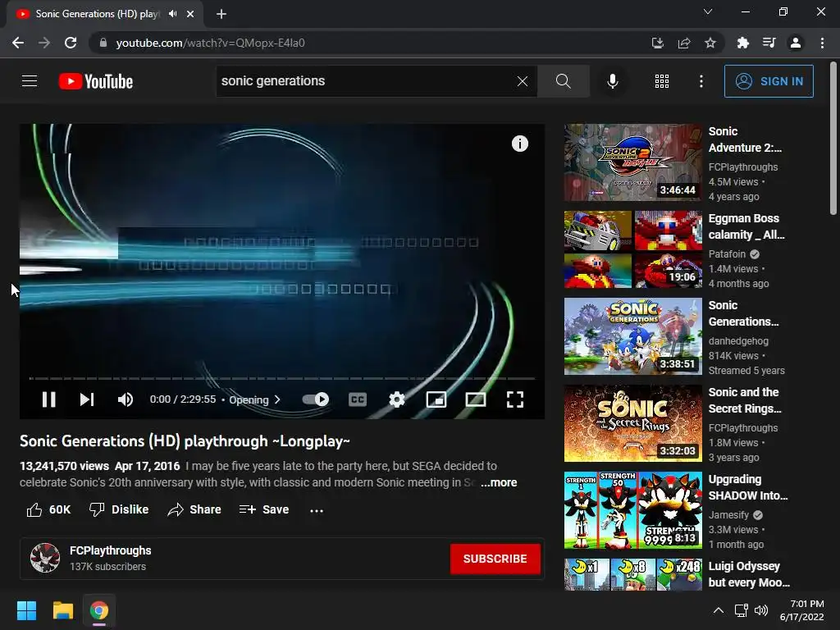Open Upgrading SHADOW Into video thumbnail
840x630 pixels.
pos(632,510)
